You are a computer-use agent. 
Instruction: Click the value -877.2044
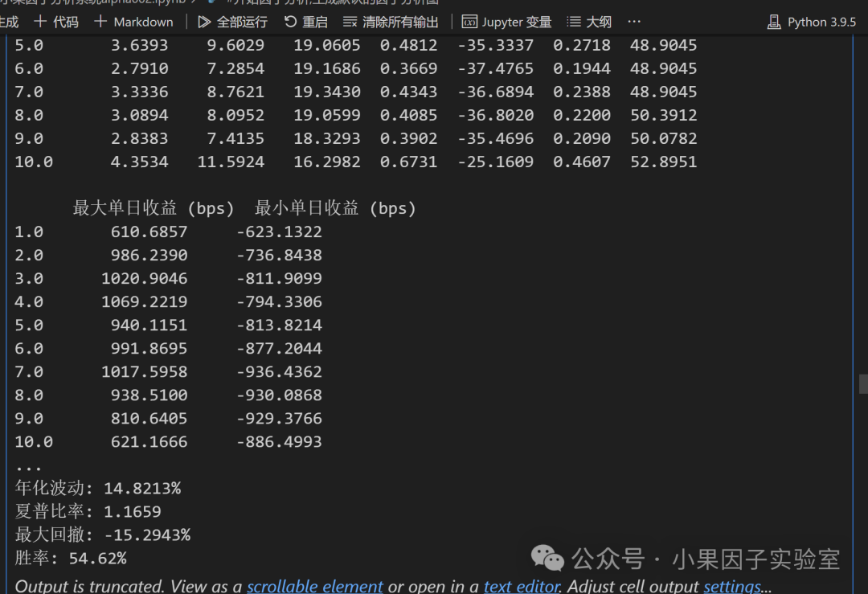(x=279, y=348)
